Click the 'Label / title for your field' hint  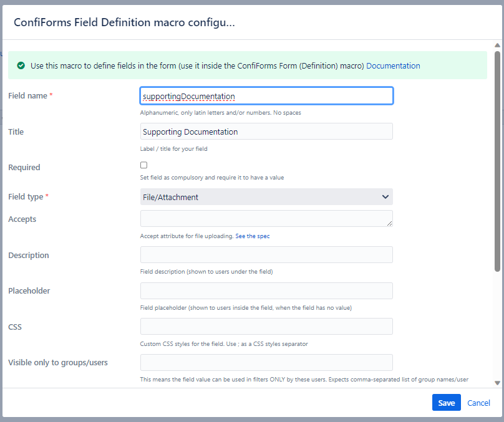pos(173,149)
